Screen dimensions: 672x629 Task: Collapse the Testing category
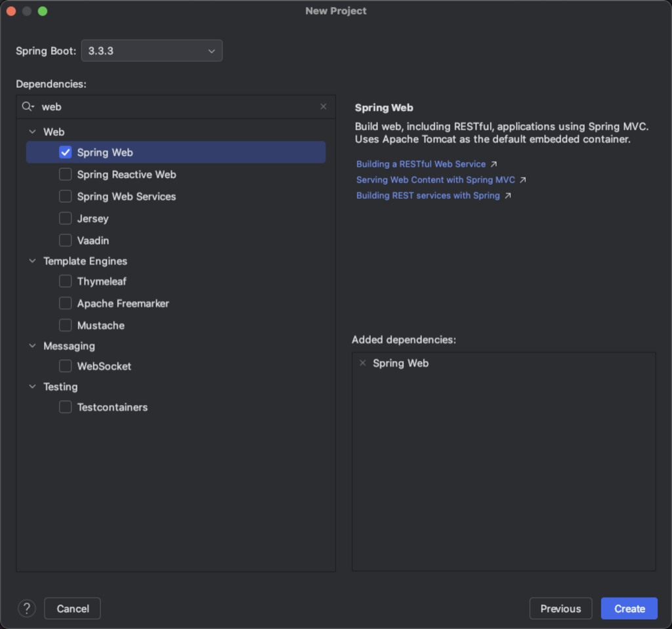32,387
